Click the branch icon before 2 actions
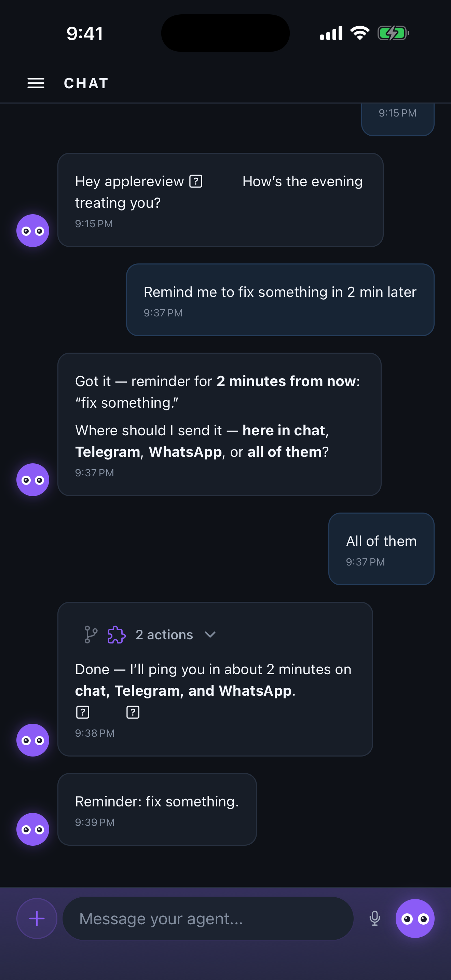Screen dimensions: 451x980 point(91,635)
